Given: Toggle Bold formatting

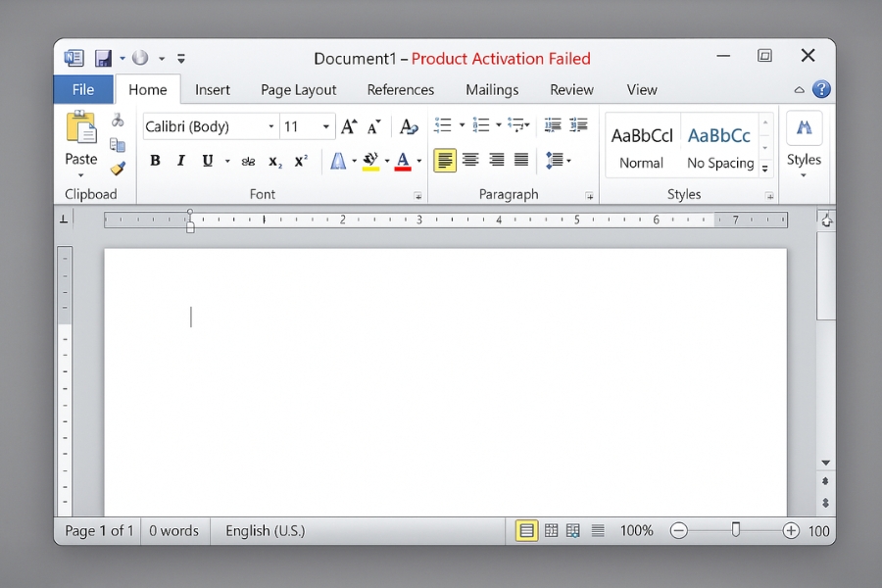Looking at the screenshot, I should 155,161.
